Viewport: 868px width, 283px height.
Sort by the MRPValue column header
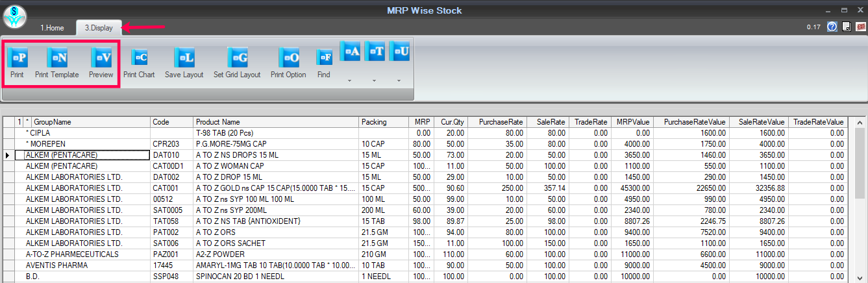pos(632,122)
